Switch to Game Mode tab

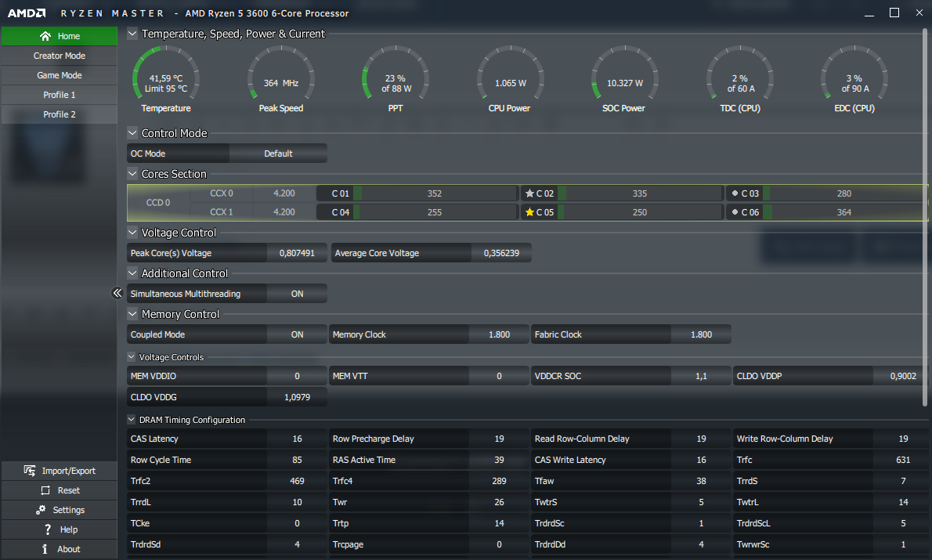tap(59, 75)
